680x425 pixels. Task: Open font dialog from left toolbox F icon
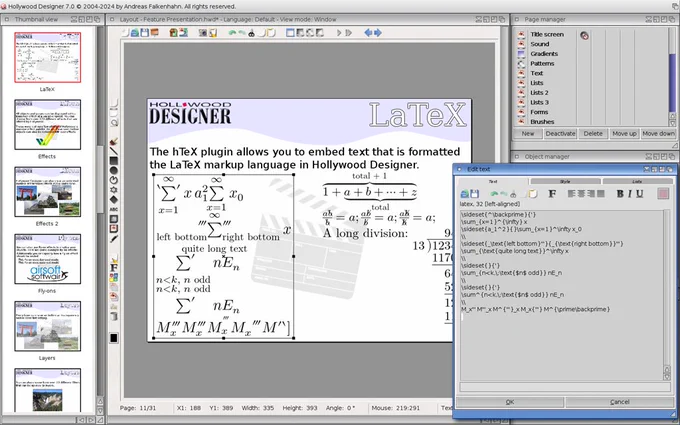click(114, 268)
